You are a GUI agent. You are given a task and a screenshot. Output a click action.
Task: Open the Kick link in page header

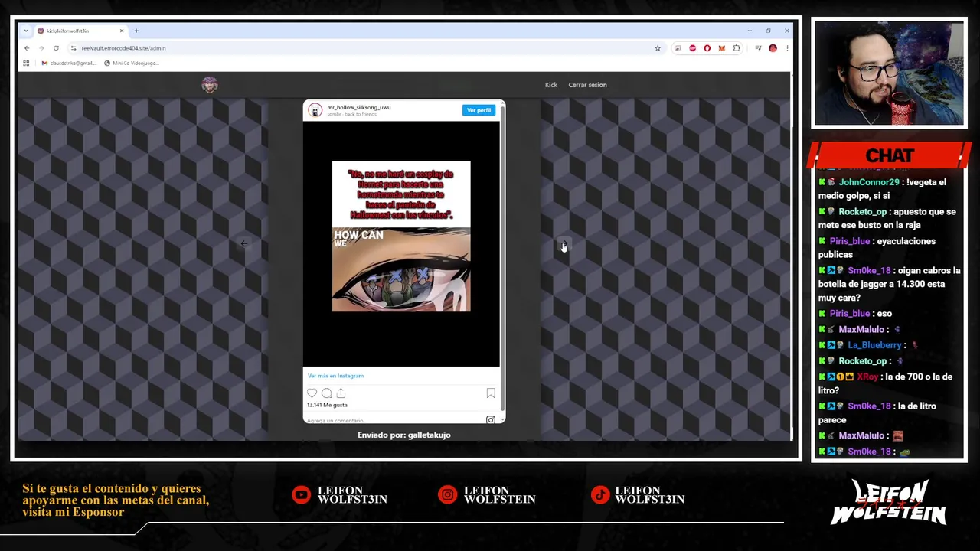click(x=551, y=85)
